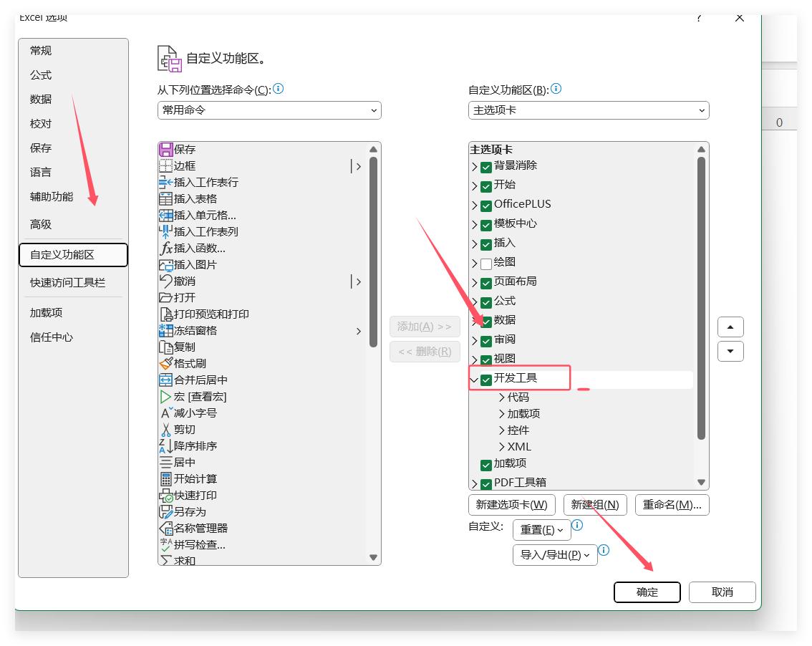Enable the 绘图 tab checkbox
The image size is (812, 646).
tap(485, 264)
